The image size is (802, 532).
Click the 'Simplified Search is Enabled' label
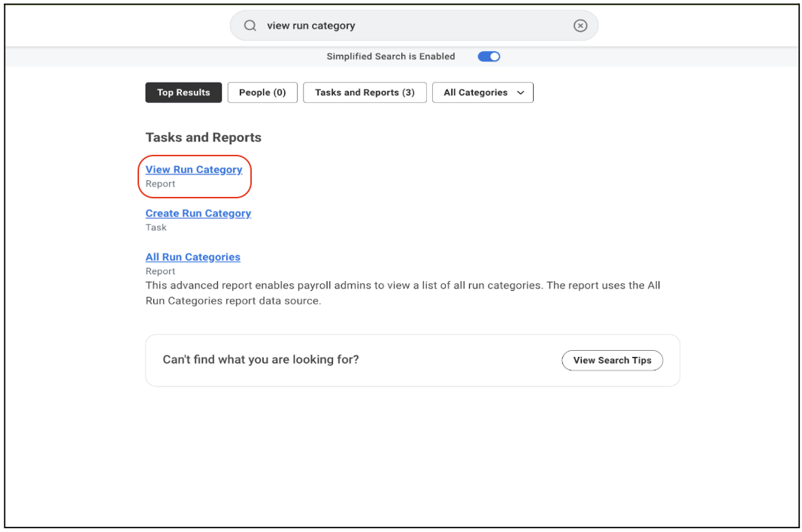(x=391, y=57)
